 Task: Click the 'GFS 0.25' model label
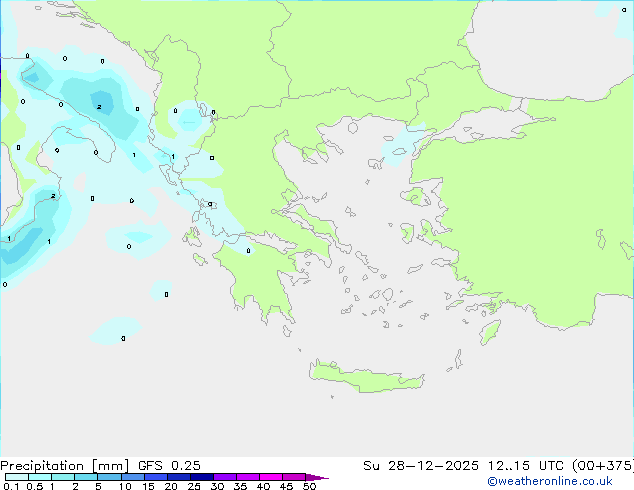click(169, 466)
